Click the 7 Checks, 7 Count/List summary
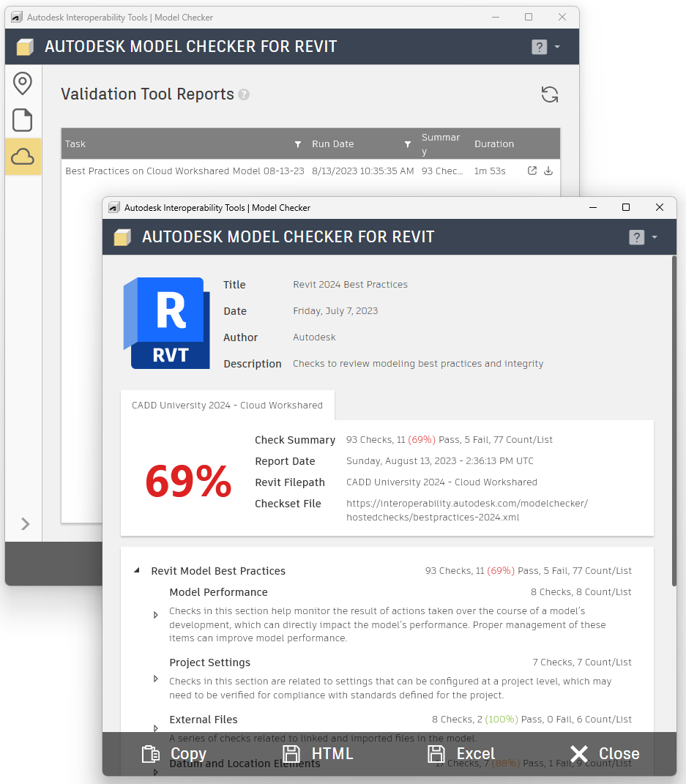 click(x=582, y=662)
